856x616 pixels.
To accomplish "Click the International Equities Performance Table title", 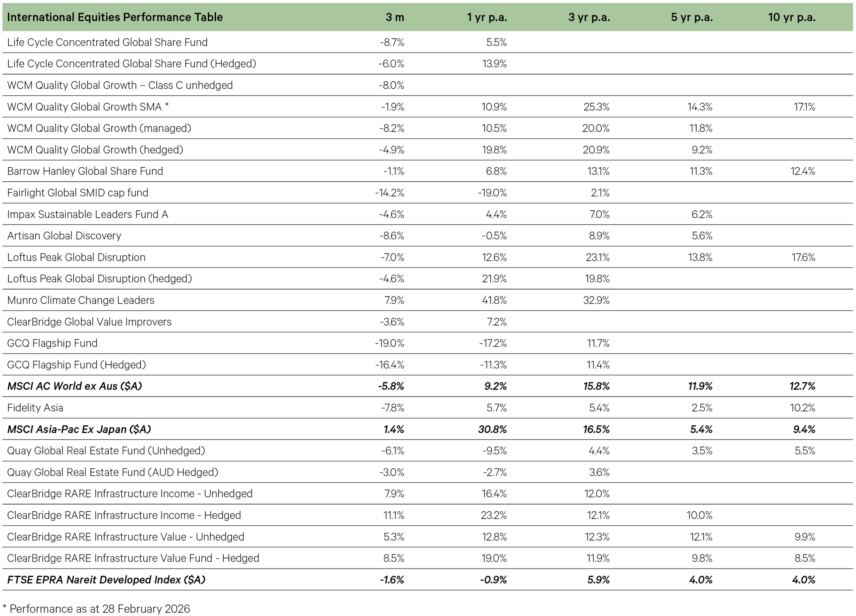I will pos(115,17).
